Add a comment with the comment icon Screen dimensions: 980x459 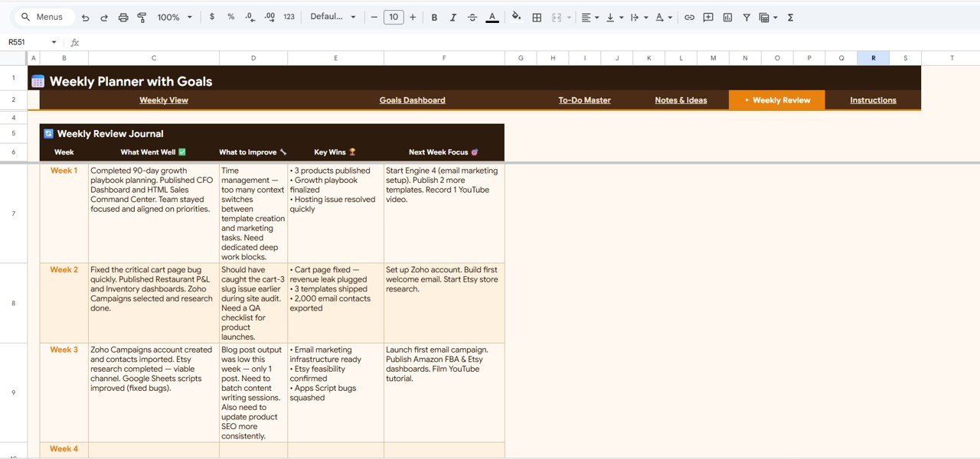tap(708, 17)
